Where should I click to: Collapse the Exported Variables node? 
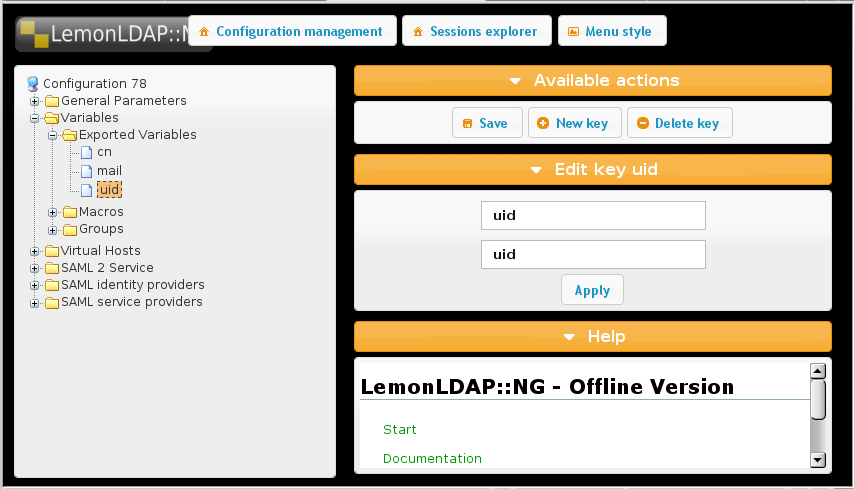[x=52, y=135]
